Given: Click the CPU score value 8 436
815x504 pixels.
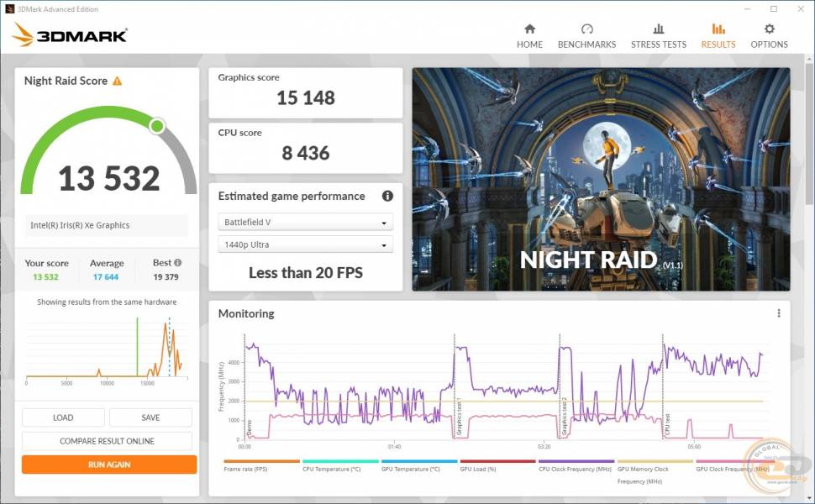Looking at the screenshot, I should [306, 153].
